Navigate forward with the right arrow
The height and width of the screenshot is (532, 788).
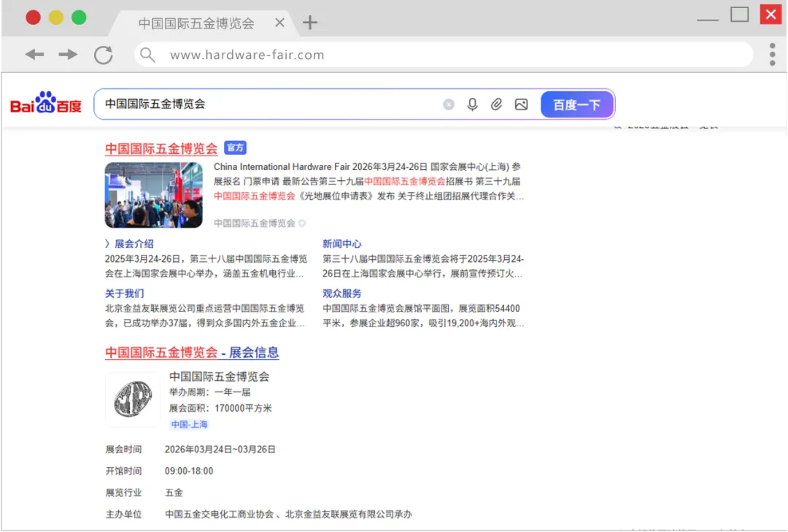click(x=68, y=55)
